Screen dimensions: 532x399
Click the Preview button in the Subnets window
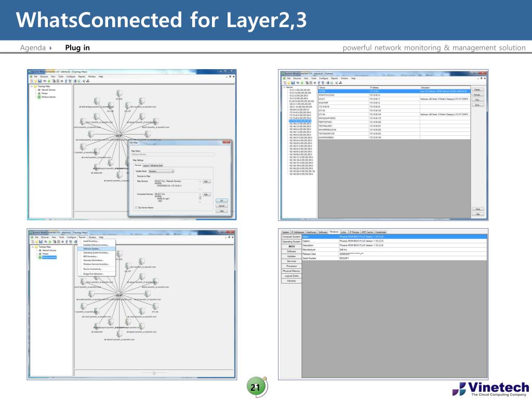[x=477, y=95]
